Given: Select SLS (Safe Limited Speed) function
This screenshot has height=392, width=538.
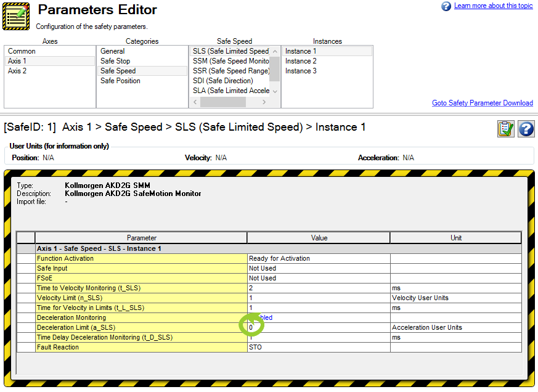Looking at the screenshot, I should click(x=230, y=51).
